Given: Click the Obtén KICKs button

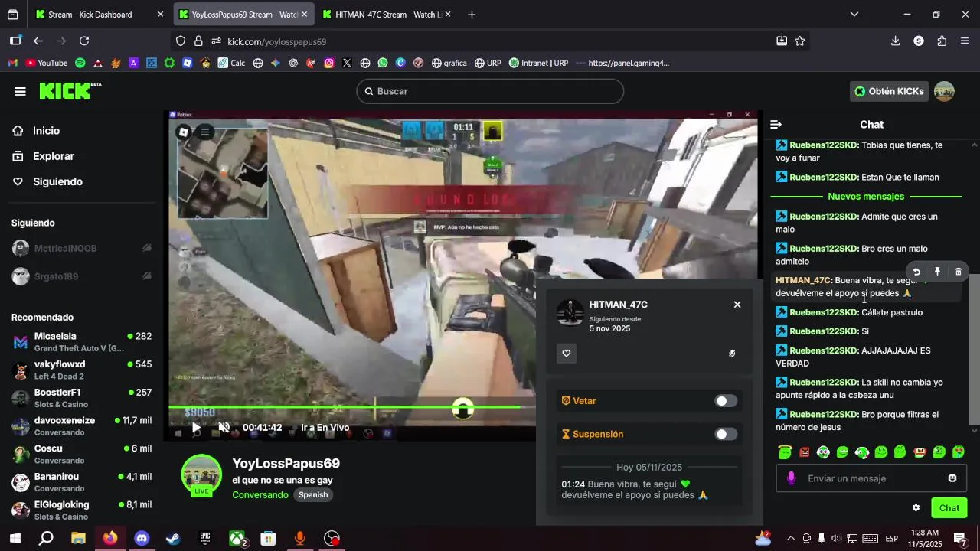Looking at the screenshot, I should pyautogui.click(x=889, y=91).
